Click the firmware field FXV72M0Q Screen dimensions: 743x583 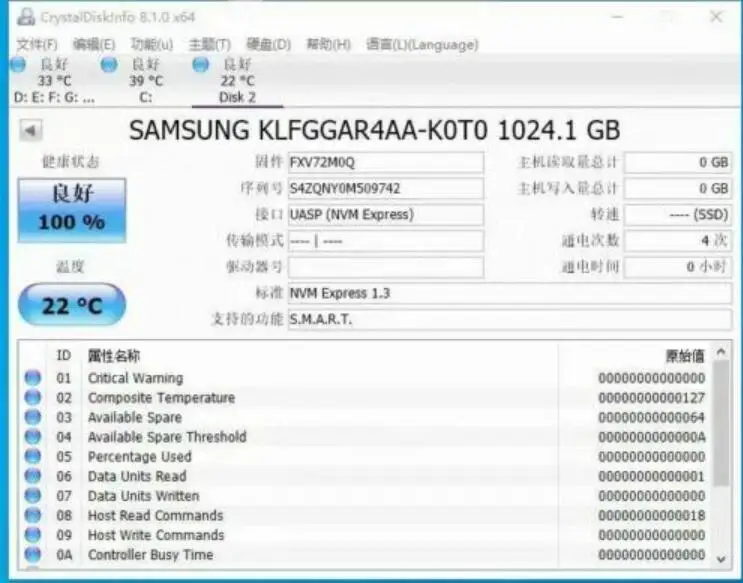coord(386,163)
